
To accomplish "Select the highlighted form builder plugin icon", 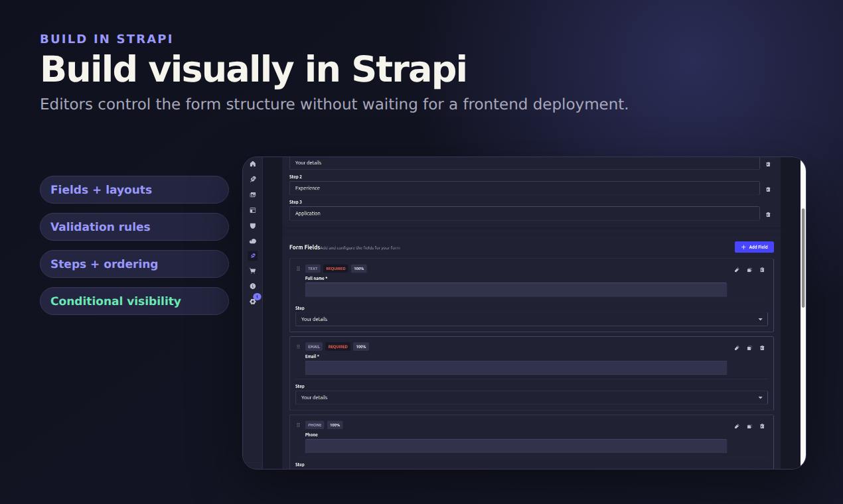I will click(x=253, y=255).
